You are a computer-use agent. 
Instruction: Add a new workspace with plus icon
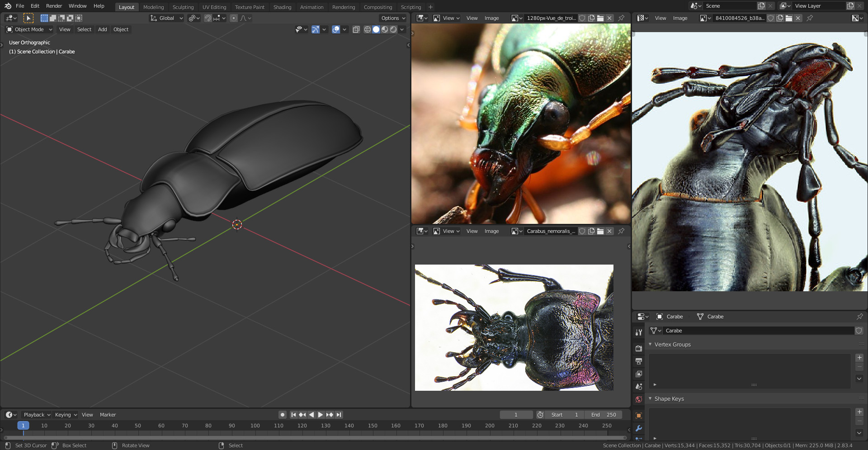click(x=430, y=7)
